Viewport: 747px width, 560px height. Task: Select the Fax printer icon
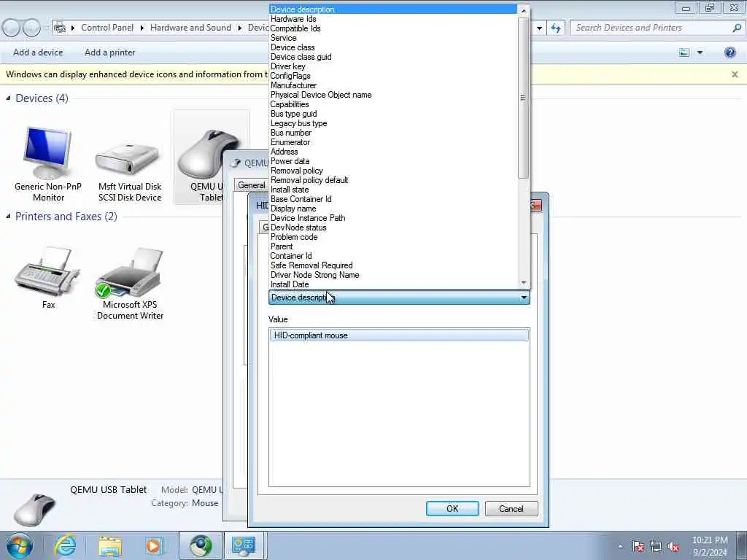[x=48, y=278]
